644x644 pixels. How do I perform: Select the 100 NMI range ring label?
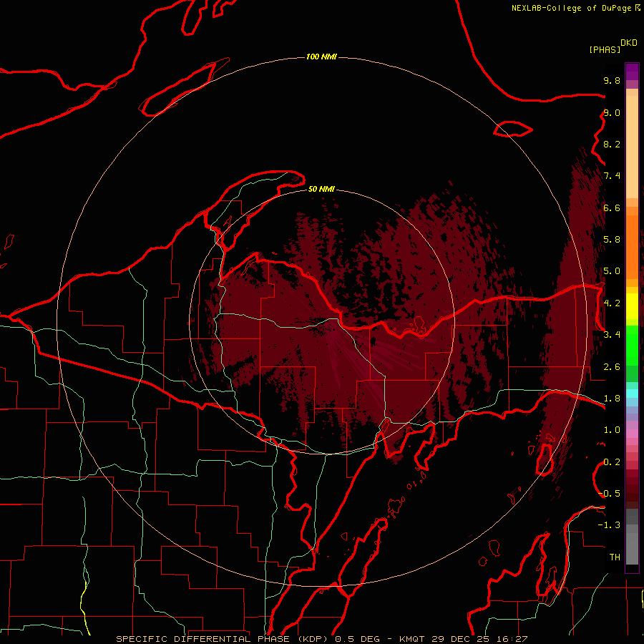[x=321, y=57]
